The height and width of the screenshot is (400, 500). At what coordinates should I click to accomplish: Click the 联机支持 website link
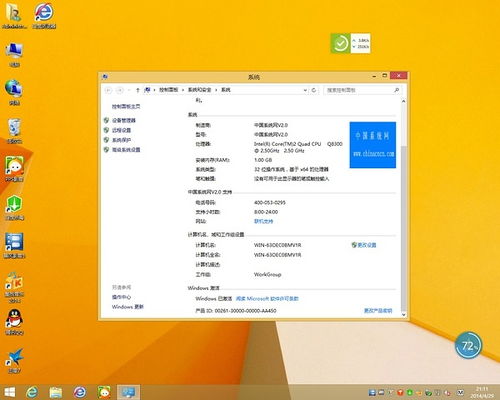(264, 221)
